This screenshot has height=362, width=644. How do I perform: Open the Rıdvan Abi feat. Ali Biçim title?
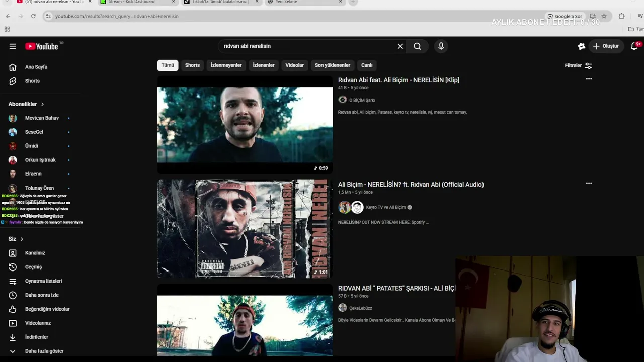point(398,80)
